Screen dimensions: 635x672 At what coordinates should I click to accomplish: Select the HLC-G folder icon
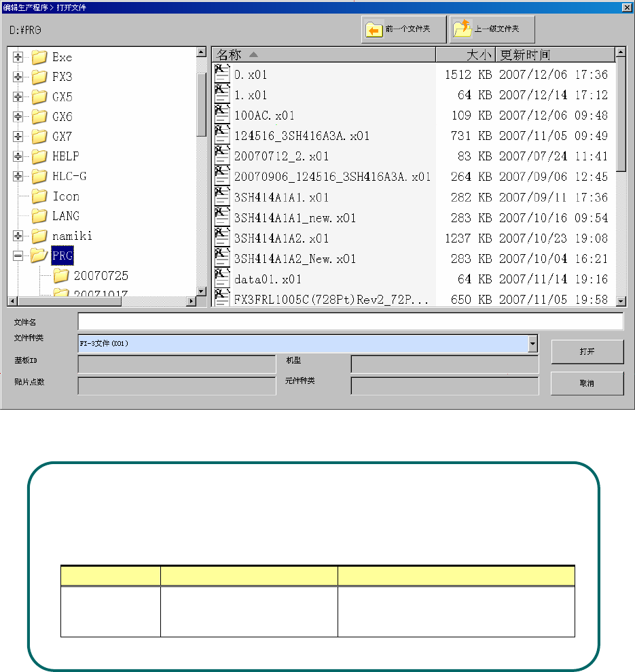[x=39, y=176]
